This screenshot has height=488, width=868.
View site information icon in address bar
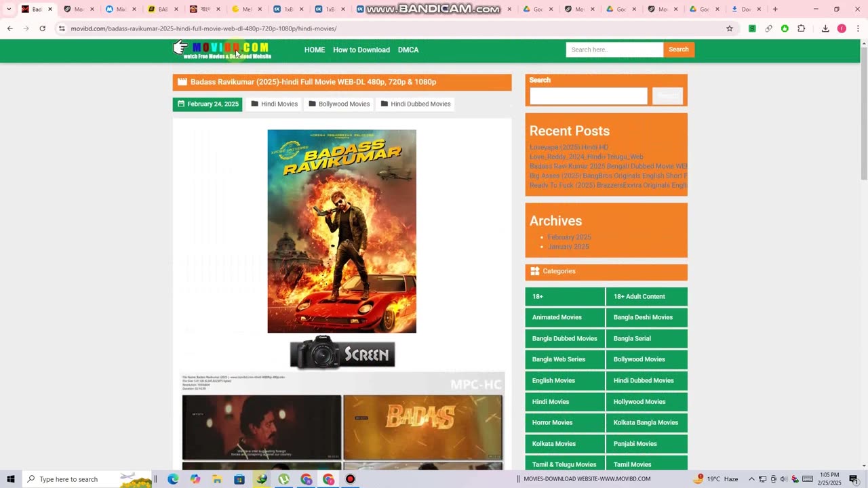[x=62, y=28]
